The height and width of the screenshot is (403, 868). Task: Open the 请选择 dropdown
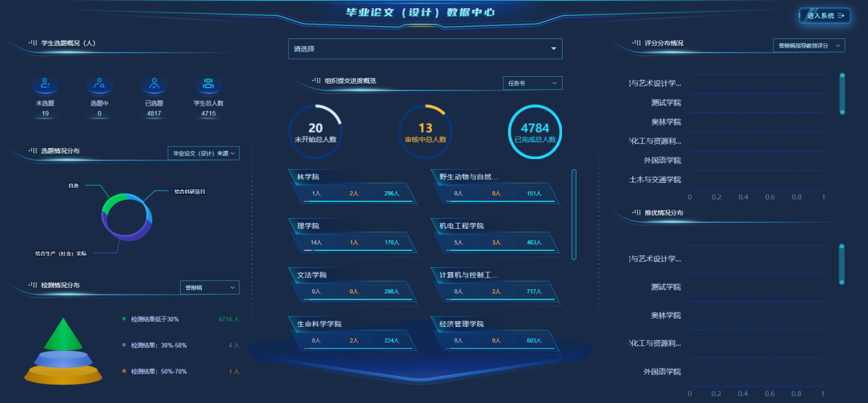424,49
